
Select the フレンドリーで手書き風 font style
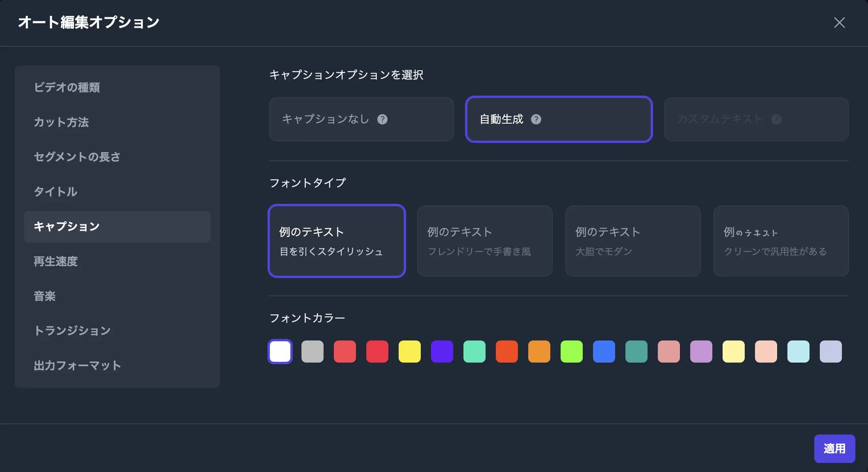484,241
